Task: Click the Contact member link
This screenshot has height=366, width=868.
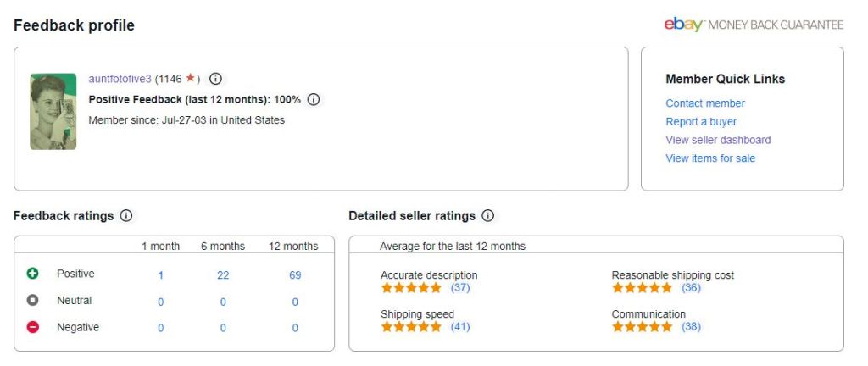Action: tap(705, 103)
